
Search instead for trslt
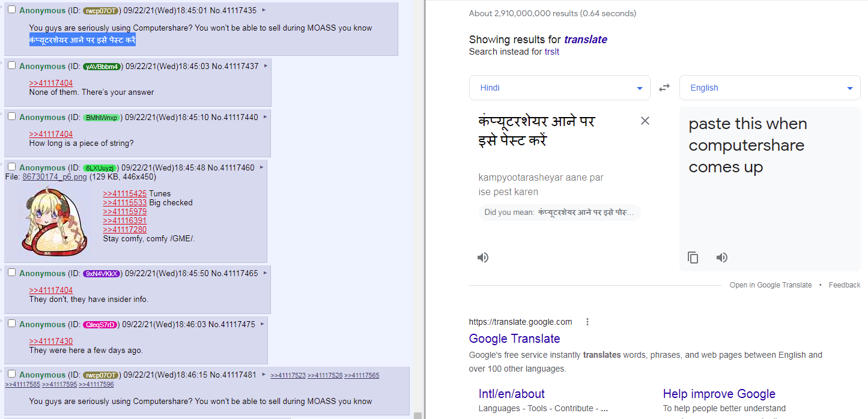click(x=551, y=52)
